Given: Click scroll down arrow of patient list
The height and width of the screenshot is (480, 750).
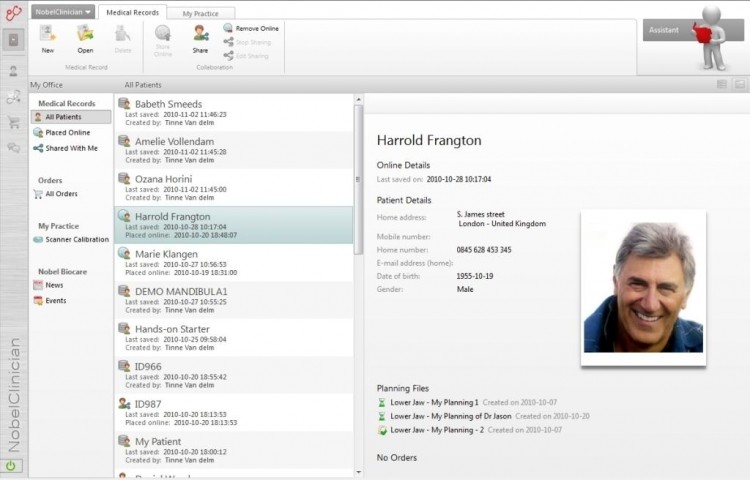Looking at the screenshot, I should pos(359,472).
